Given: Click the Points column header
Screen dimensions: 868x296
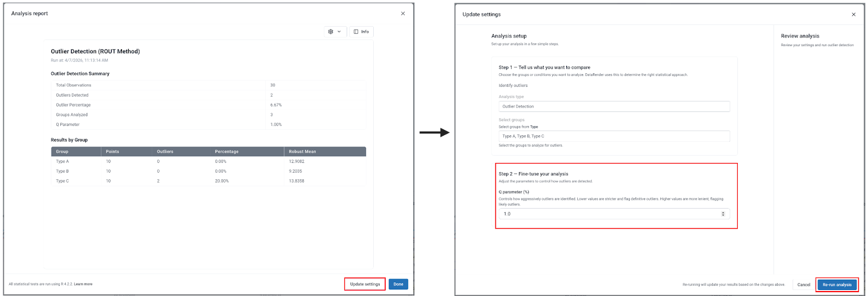Looking at the screenshot, I should pyautogui.click(x=112, y=152).
